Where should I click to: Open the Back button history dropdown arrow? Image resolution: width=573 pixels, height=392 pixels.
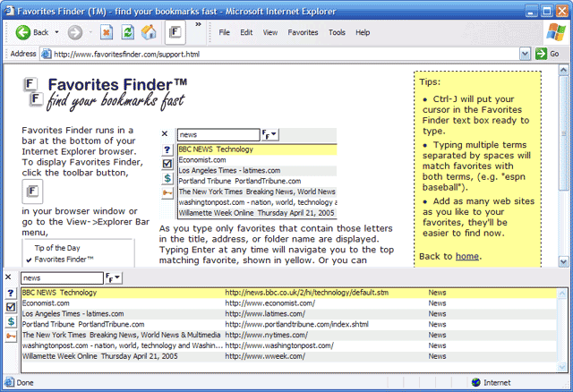pos(56,32)
